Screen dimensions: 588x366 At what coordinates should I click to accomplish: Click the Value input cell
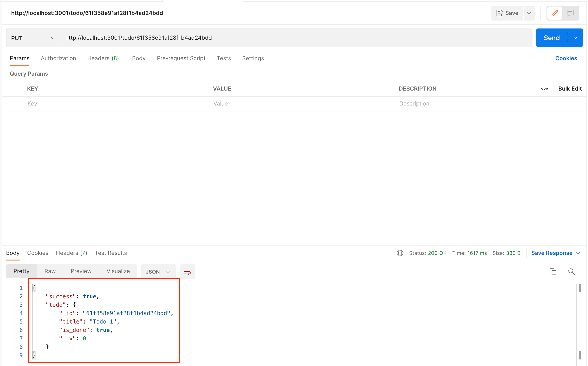click(x=302, y=104)
